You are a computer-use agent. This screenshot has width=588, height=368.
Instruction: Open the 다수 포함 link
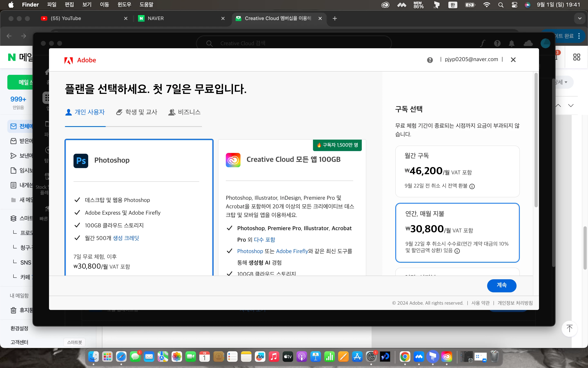pos(264,240)
